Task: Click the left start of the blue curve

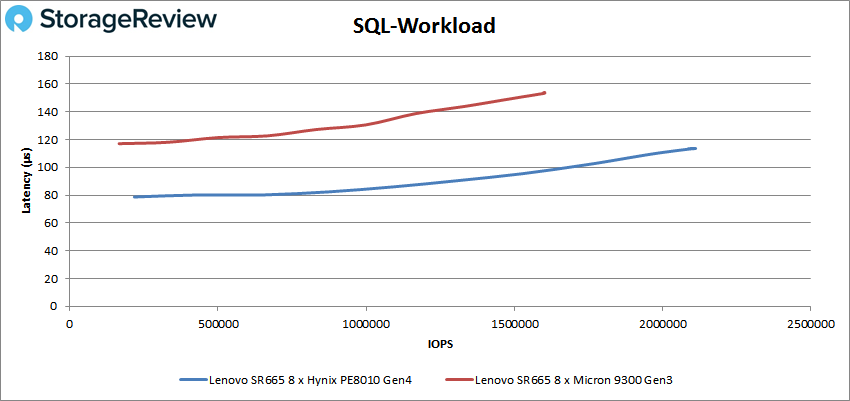Action: (x=134, y=197)
